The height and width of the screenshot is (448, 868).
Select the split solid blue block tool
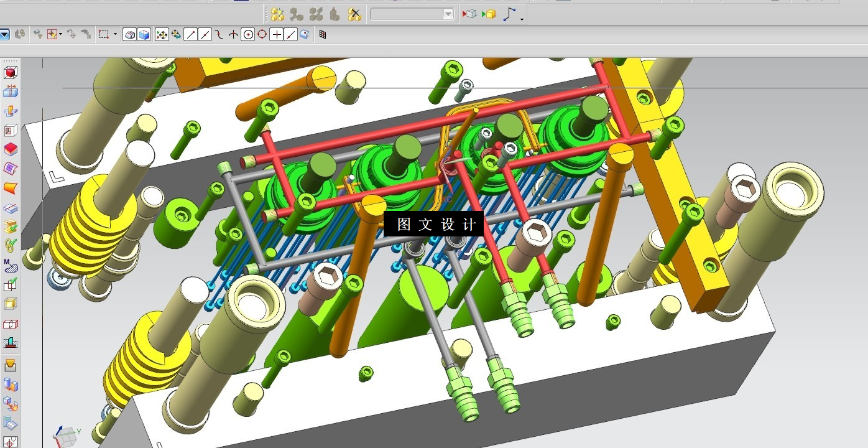coord(11,92)
